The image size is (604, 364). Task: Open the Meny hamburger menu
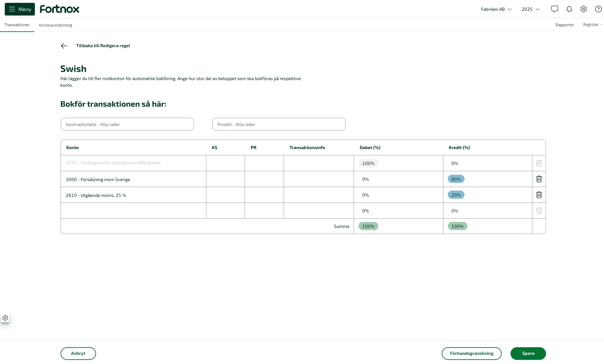coord(20,9)
